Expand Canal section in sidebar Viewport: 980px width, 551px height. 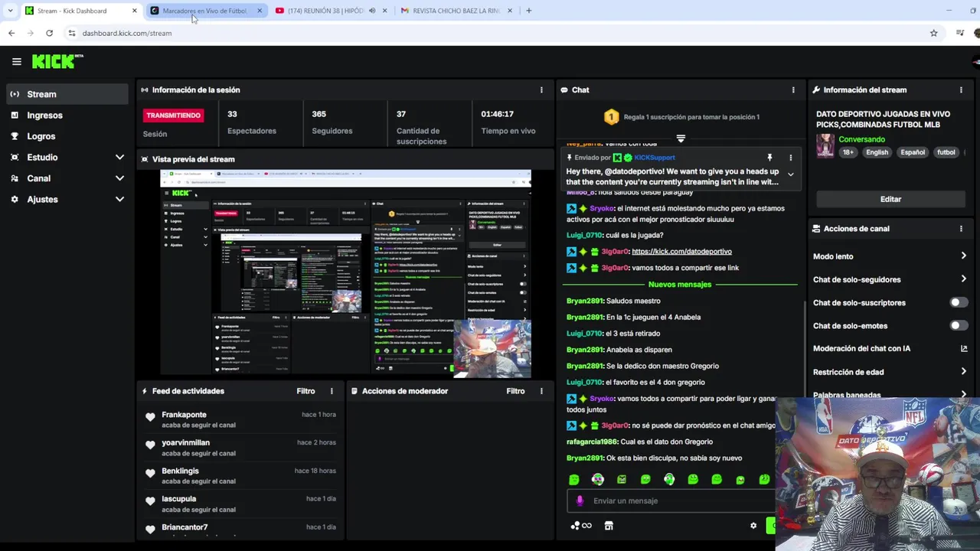tap(119, 178)
